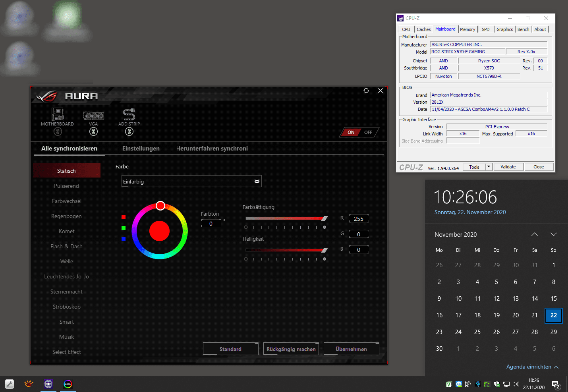Pick the green color swatch
The width and height of the screenshot is (568, 392).
point(124,228)
